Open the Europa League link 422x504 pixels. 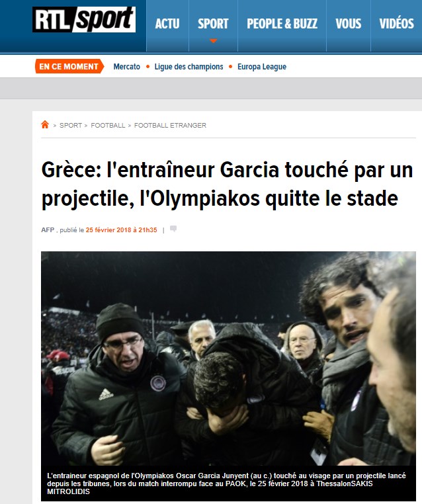tap(262, 67)
